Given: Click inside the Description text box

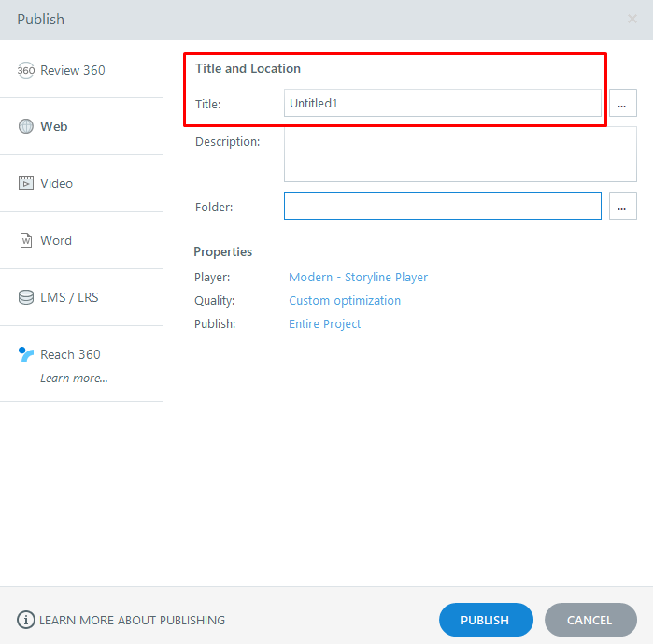Looking at the screenshot, I should [x=460, y=154].
